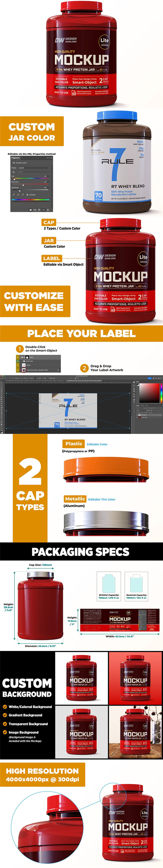Click the view previous state icon
This screenshot has height=868, width=163.
pos(35,210)
